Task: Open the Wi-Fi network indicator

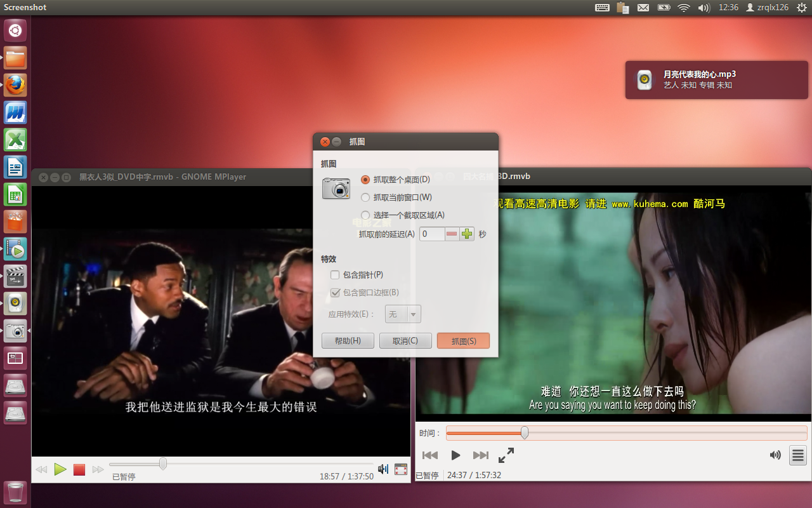Action: [x=683, y=8]
